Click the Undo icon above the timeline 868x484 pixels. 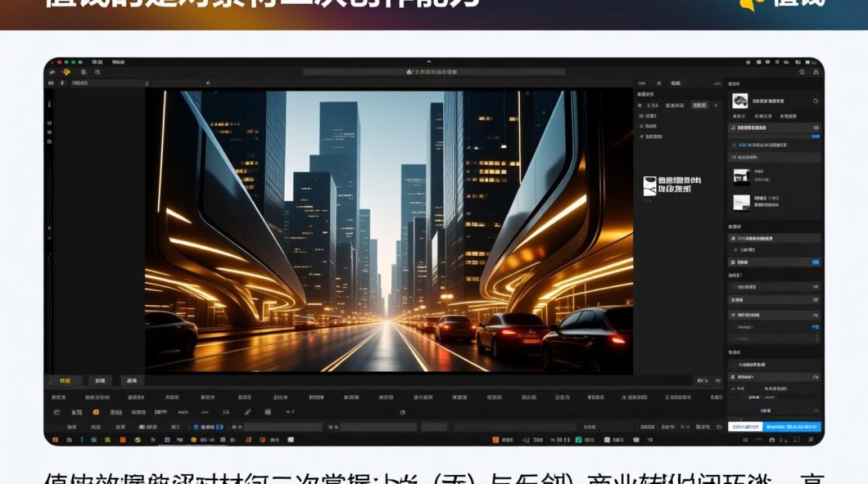(x=57, y=412)
